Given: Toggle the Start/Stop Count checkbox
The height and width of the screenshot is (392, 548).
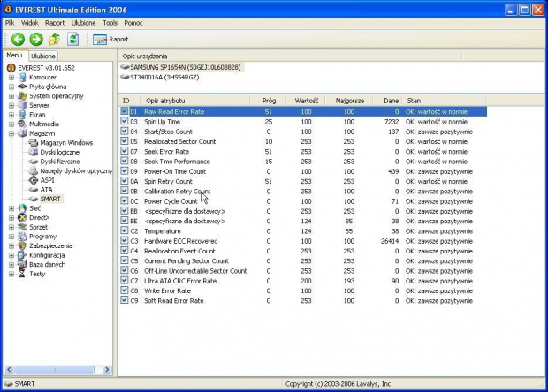Looking at the screenshot, I should (124, 131).
